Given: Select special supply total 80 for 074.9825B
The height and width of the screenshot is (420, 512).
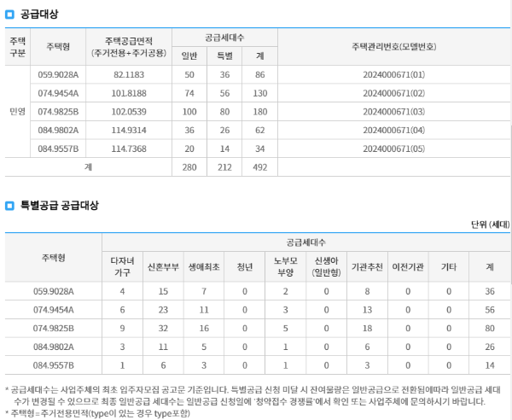Looking at the screenshot, I should [x=490, y=329].
